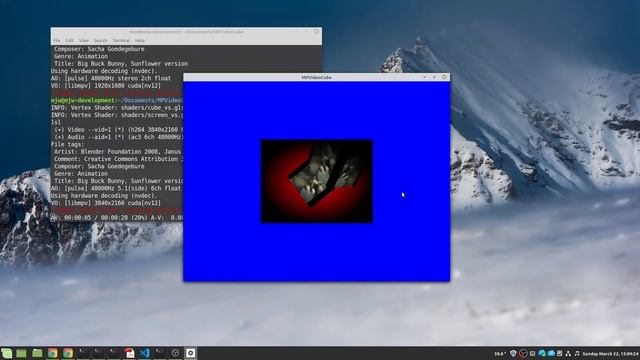Click the 'AV: 00:00:05 / 00:00:28' status line

[117, 218]
